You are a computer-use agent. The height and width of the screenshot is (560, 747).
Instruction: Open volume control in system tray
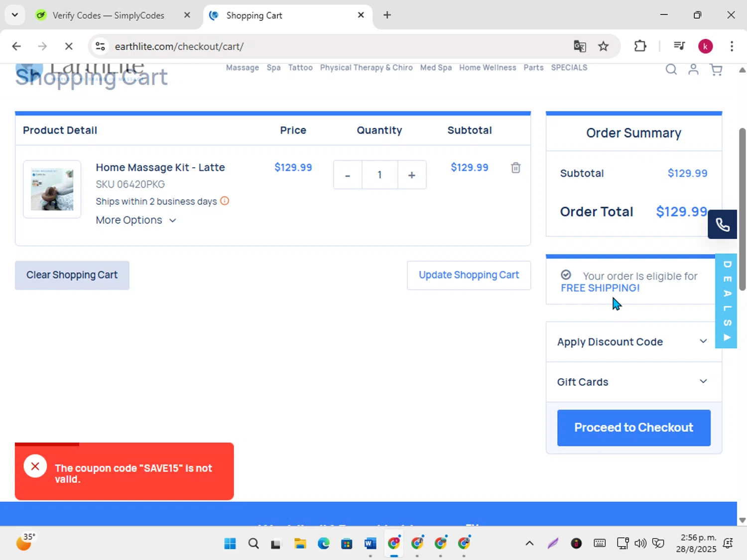coord(640,543)
